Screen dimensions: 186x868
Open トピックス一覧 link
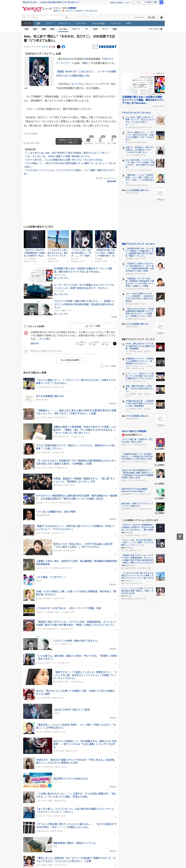point(155,29)
